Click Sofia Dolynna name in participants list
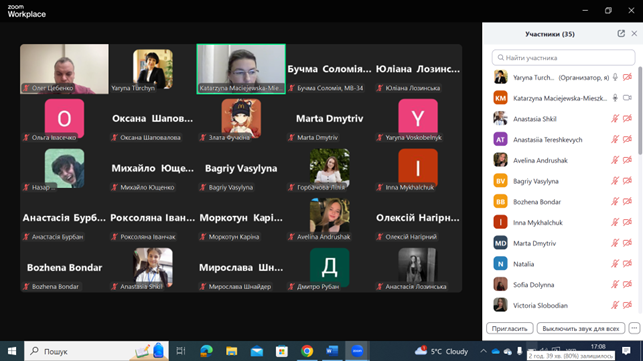 533,285
